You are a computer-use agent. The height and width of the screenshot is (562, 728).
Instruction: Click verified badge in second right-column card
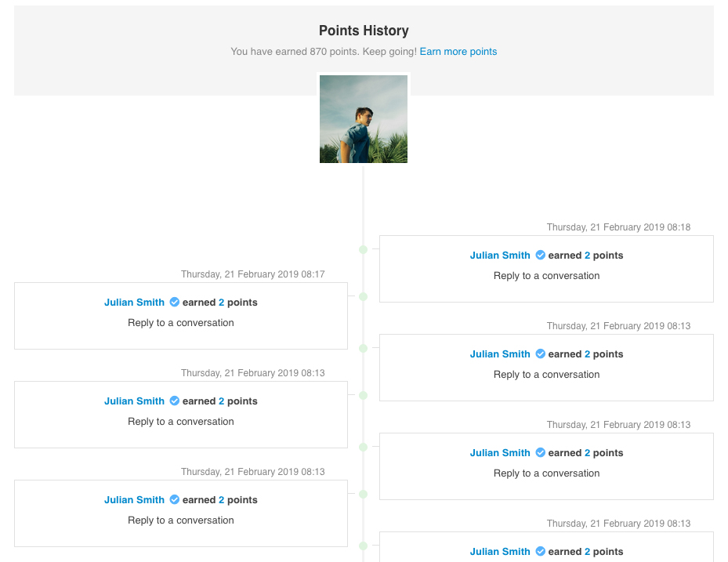point(541,354)
